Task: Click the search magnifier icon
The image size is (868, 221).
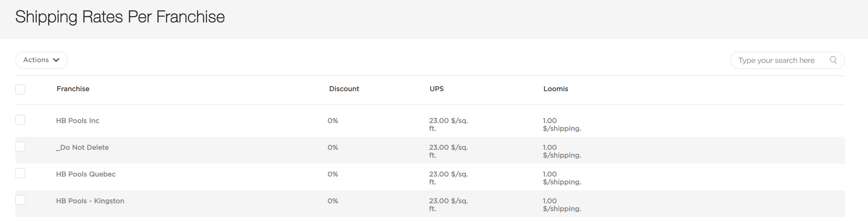Action: [x=833, y=60]
